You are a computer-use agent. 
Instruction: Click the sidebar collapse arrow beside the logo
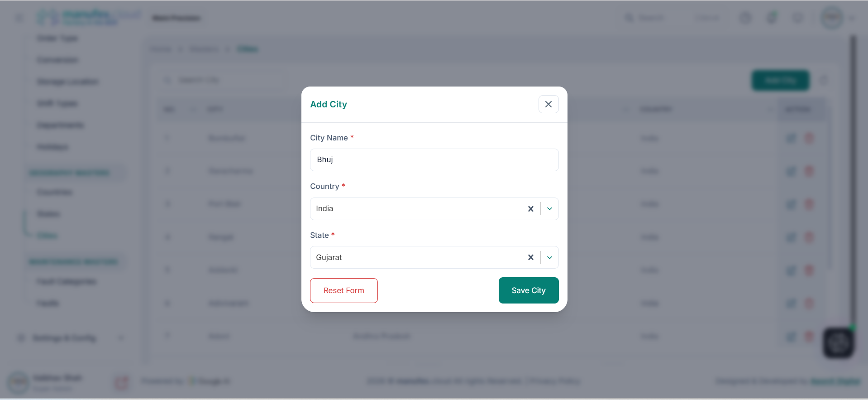19,18
